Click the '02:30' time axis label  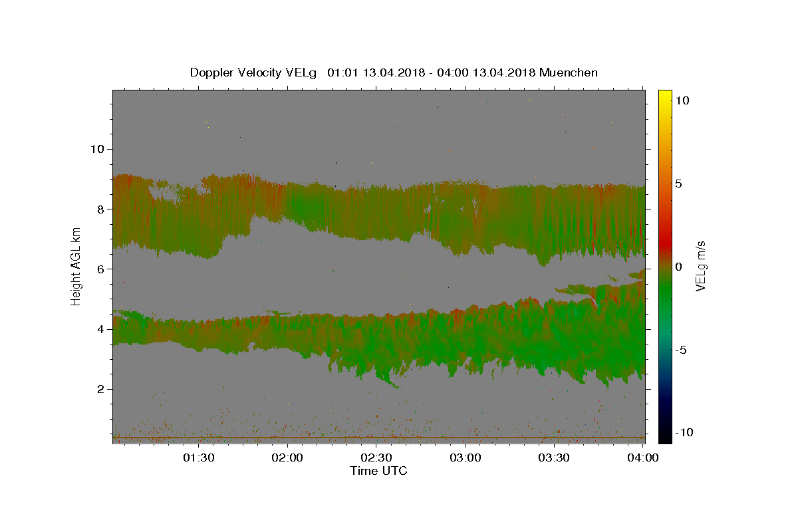[x=376, y=458]
